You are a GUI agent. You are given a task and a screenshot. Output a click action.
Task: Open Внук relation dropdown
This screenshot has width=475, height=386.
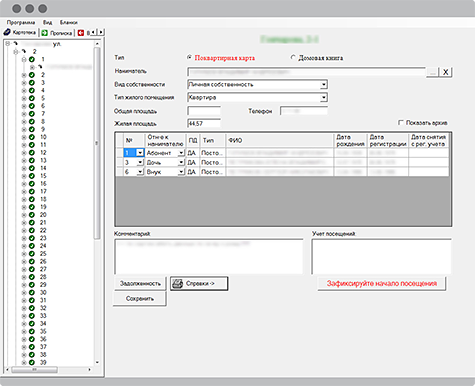coord(181,172)
